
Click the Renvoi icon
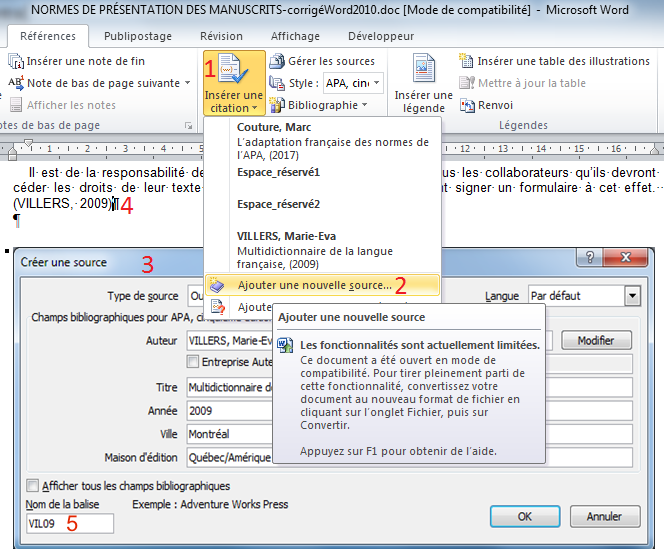[x=467, y=105]
